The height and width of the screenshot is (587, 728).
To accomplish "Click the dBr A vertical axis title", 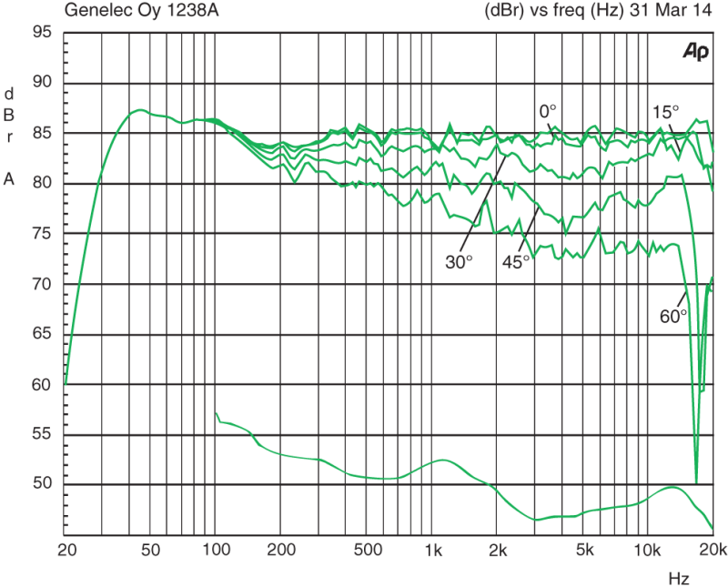I will (x=9, y=137).
